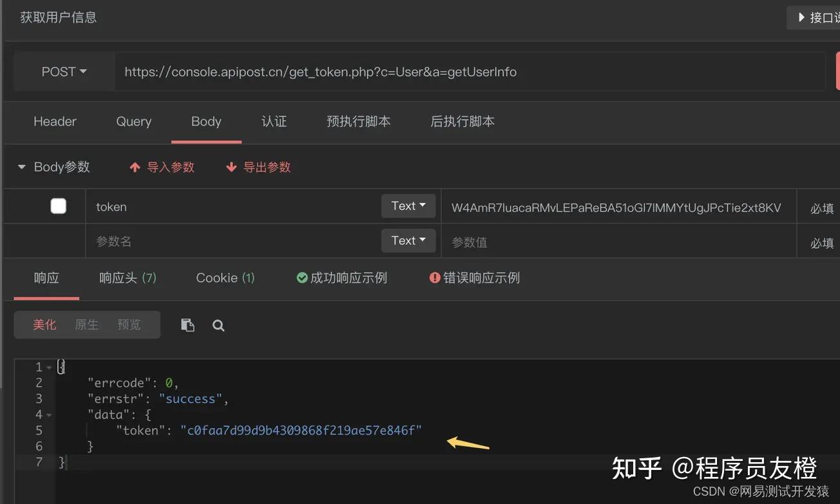Switch response view to 原生 raw mode

[x=86, y=324]
